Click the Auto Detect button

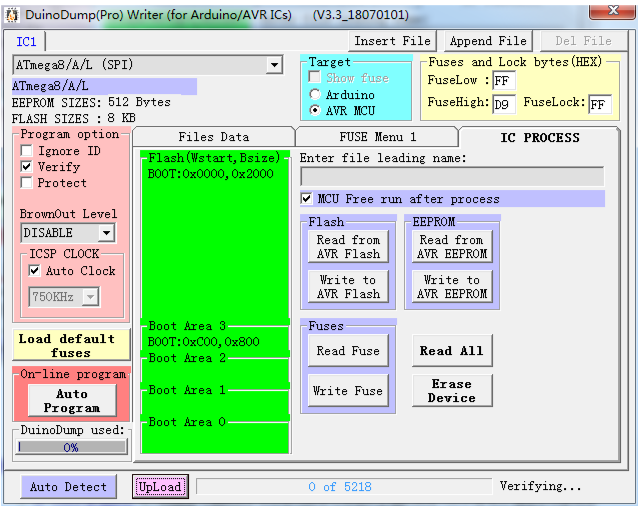(68, 486)
